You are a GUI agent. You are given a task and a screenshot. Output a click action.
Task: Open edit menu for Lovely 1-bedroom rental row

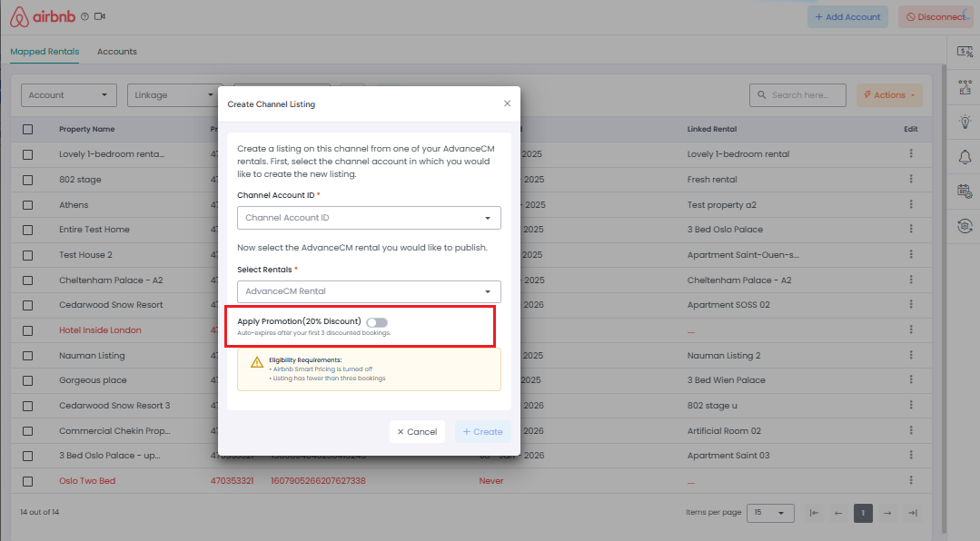911,153
